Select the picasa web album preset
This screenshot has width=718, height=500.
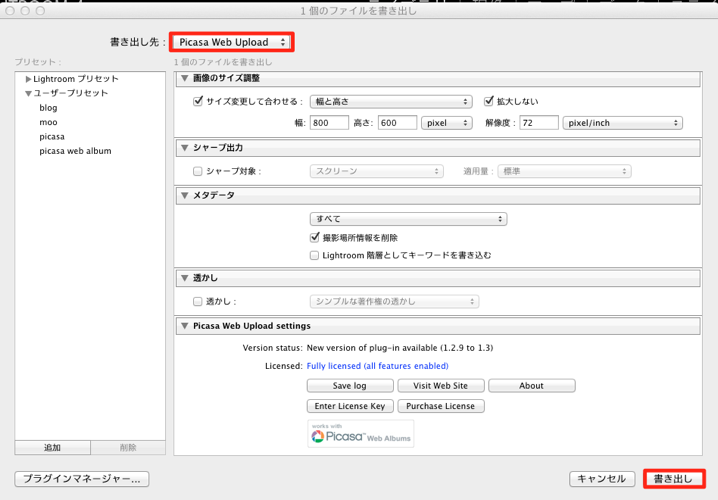click(75, 151)
